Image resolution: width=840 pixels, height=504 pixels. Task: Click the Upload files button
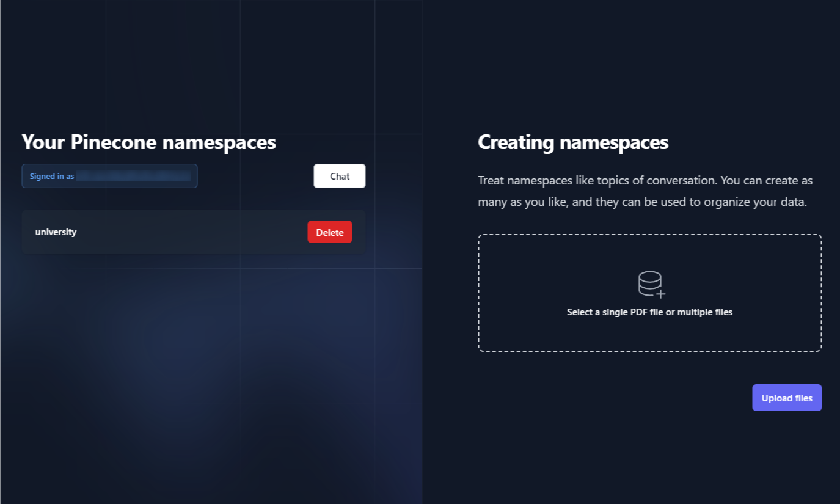pyautogui.click(x=787, y=398)
